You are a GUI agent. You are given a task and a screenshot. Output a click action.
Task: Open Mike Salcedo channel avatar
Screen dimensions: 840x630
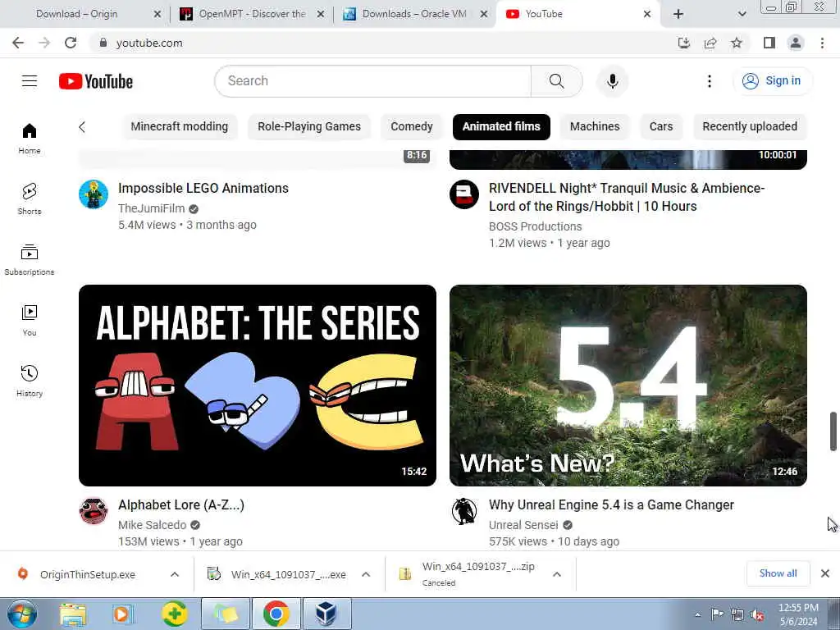(94, 510)
